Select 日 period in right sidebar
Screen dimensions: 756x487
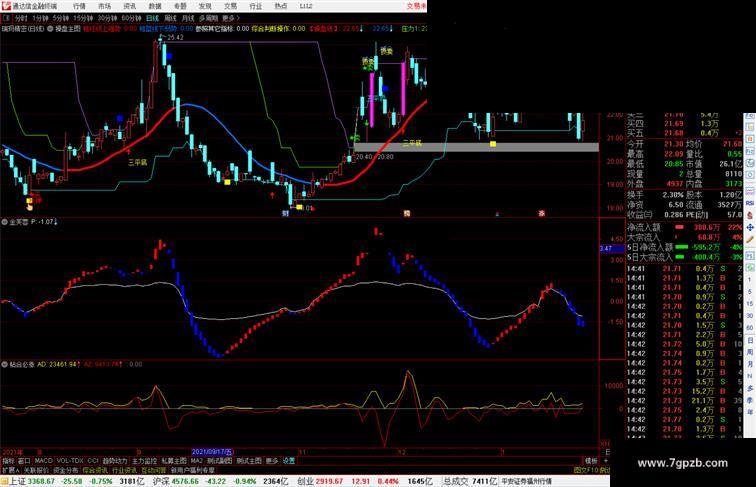[750, 340]
